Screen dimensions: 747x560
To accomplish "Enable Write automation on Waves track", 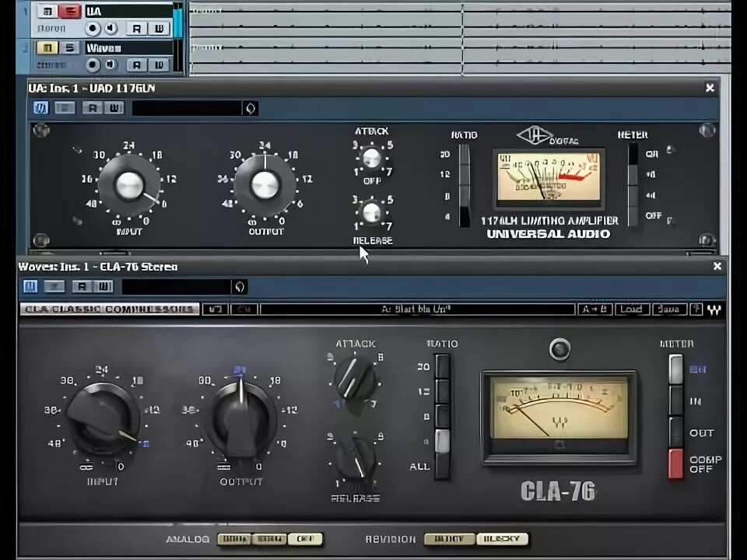I will pos(159,65).
